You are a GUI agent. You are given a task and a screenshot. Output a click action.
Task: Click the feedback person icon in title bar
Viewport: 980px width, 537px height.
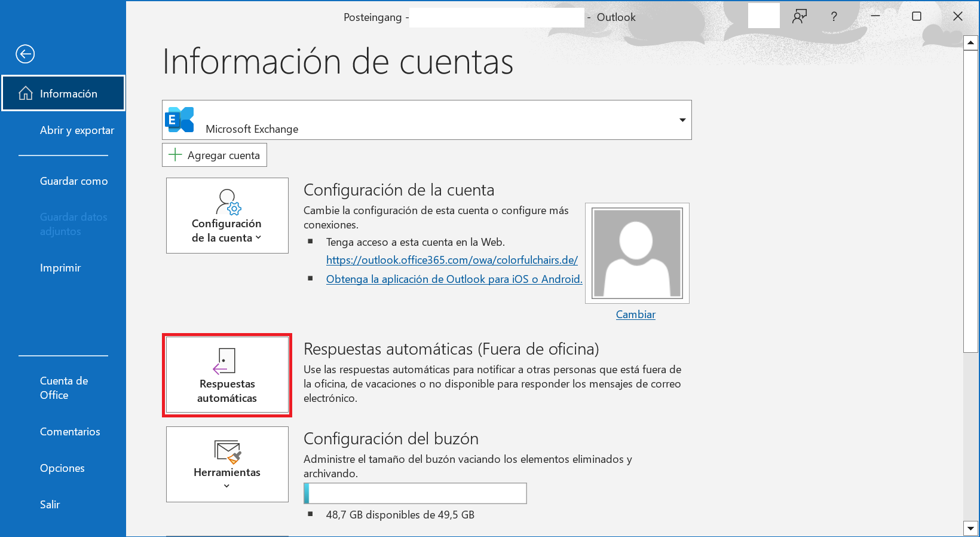(800, 17)
